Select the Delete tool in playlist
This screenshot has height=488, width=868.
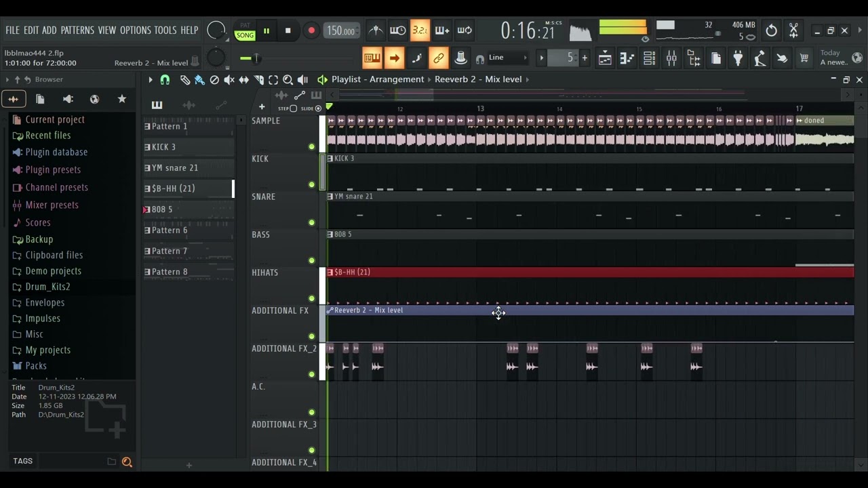tap(214, 80)
